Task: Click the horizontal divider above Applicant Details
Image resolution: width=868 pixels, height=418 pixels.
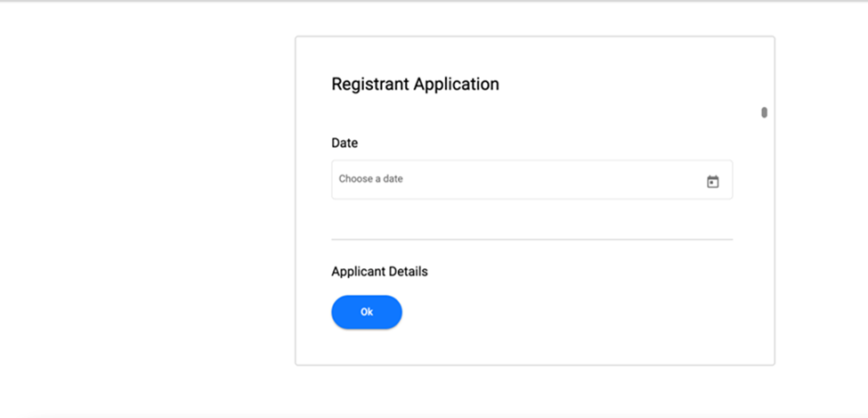Action: (x=531, y=240)
